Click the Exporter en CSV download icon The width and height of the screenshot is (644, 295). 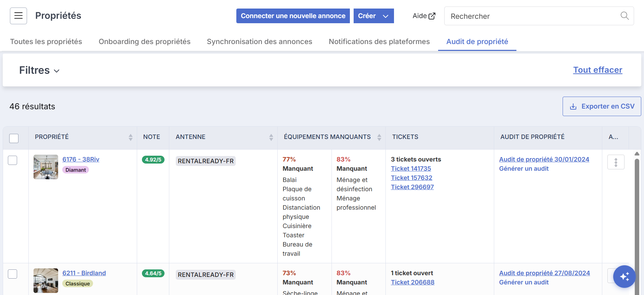(573, 107)
